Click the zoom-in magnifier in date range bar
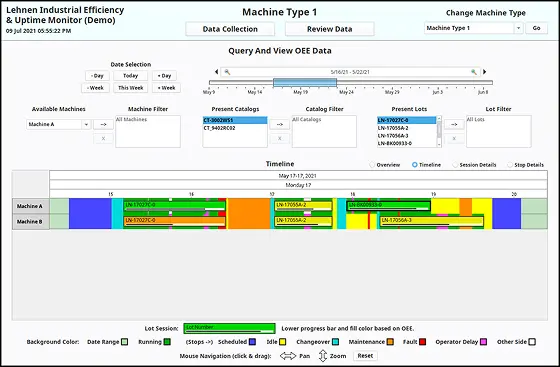 tap(474, 72)
